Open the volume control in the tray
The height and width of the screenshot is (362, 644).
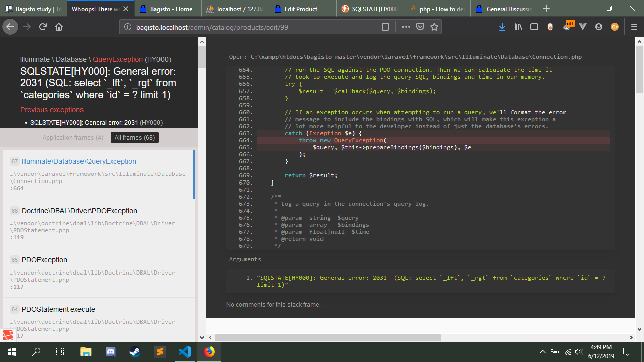(x=579, y=352)
